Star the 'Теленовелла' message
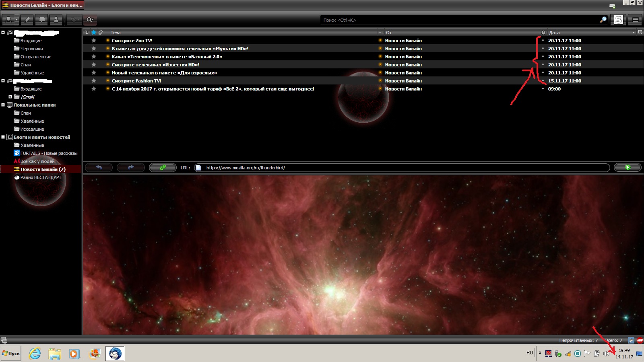 [x=94, y=56]
